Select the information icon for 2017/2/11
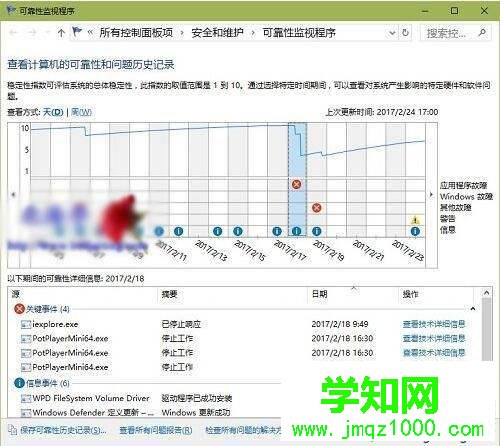500x446 pixels. point(159,231)
